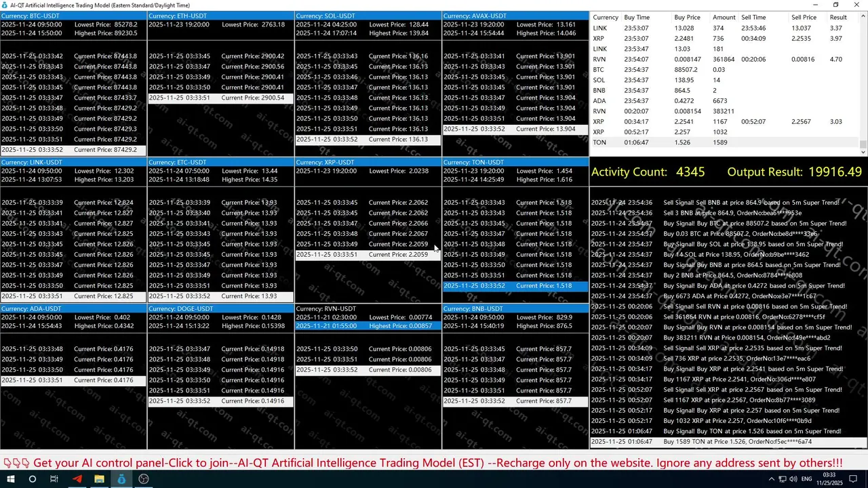The height and width of the screenshot is (488, 868).
Task: Select ETH-USDT current price 2900.54 row
Action: (221, 98)
